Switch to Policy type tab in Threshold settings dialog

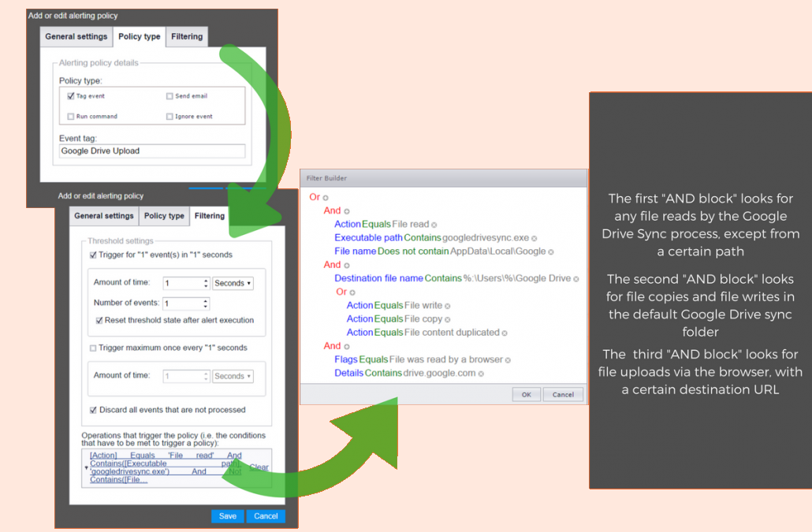164,216
